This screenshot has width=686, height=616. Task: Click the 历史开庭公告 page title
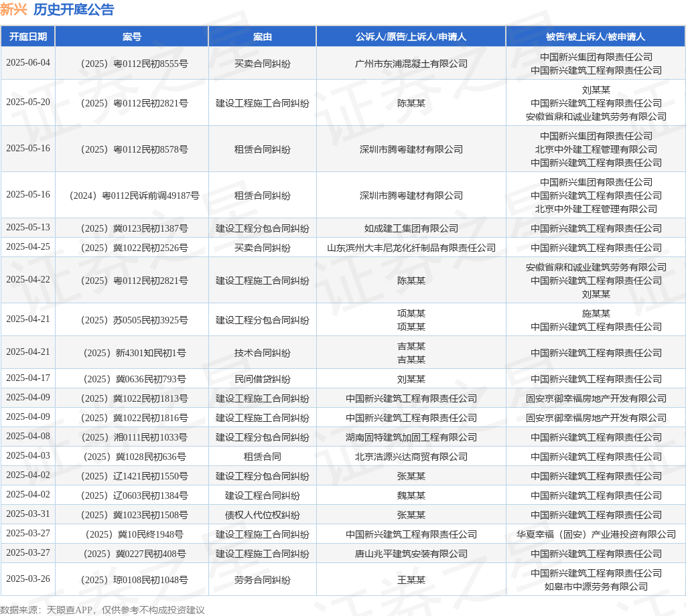click(x=74, y=9)
